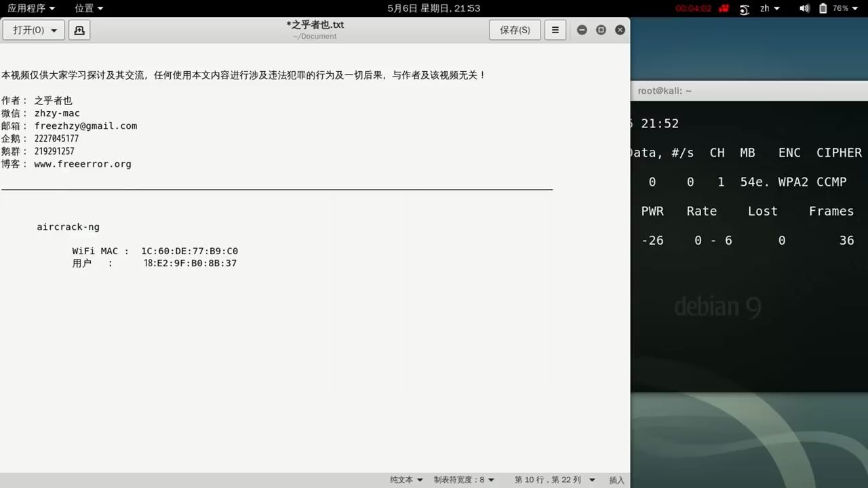868x488 pixels.
Task: Save the file with the 保存(S) button
Action: click(514, 30)
